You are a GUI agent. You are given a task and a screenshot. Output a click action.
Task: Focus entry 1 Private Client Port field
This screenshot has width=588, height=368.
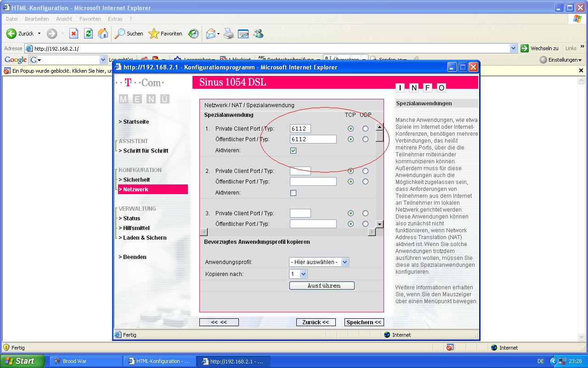pyautogui.click(x=300, y=129)
